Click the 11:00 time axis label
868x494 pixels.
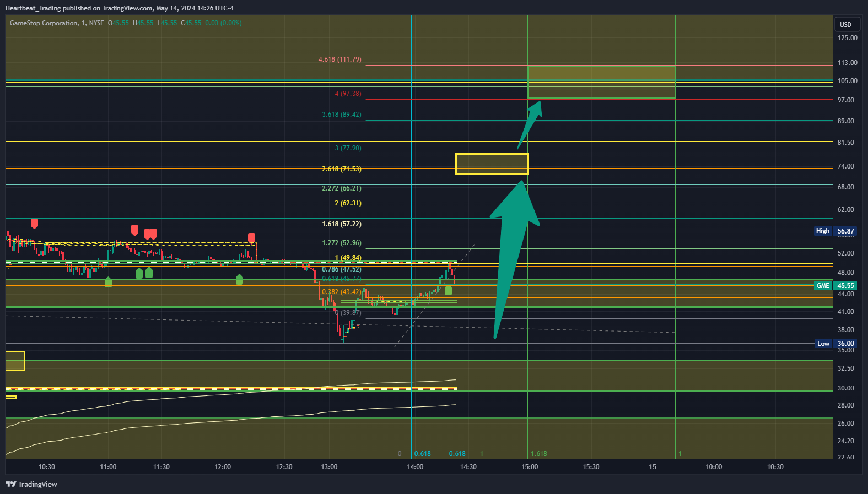point(108,467)
